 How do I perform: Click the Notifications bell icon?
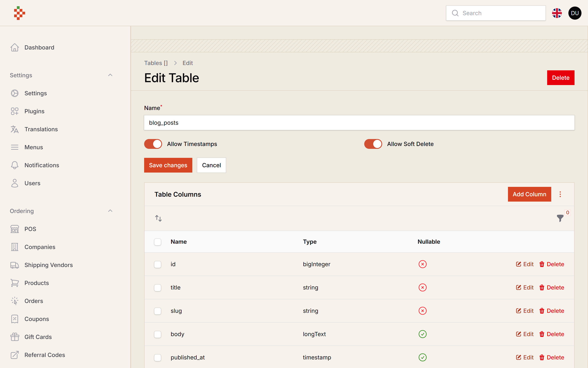tap(14, 165)
